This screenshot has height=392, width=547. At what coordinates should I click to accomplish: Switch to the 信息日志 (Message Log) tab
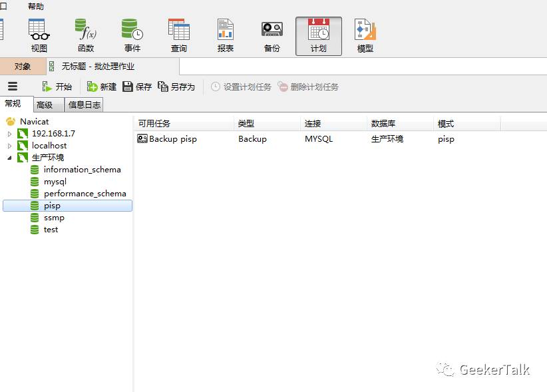pyautogui.click(x=84, y=104)
